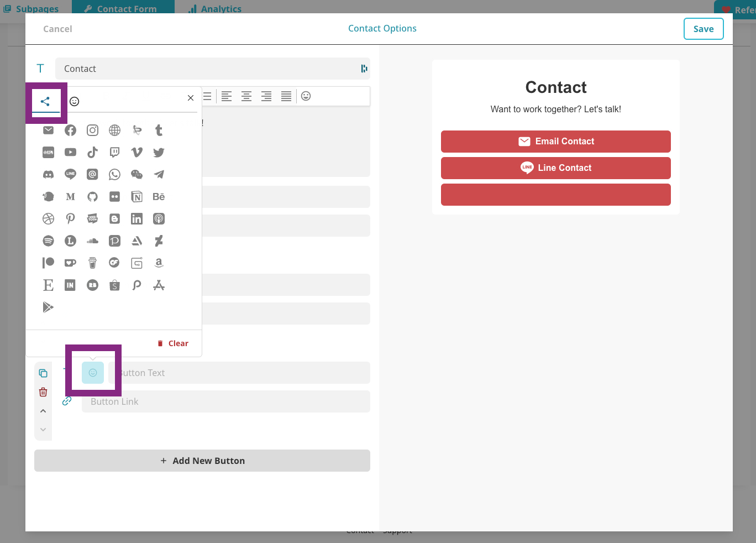Viewport: 756px width, 543px height.
Task: Pick the Twitter bird icon
Action: point(159,153)
